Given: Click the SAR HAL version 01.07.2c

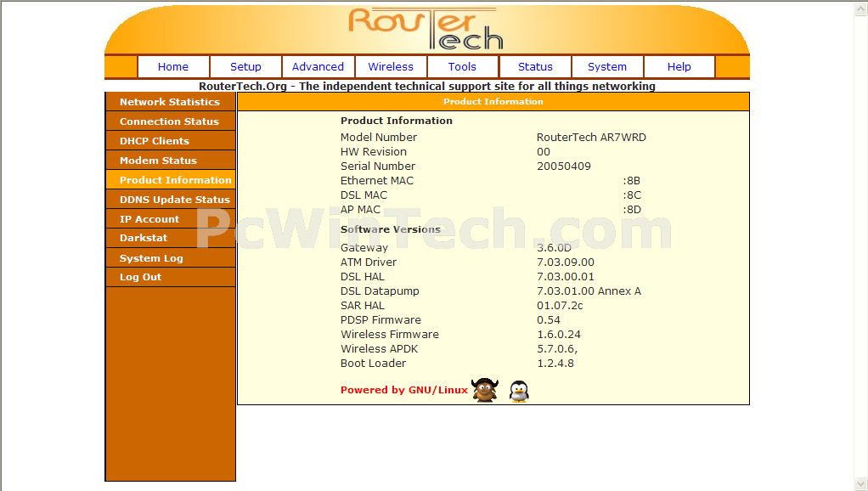Looking at the screenshot, I should click(560, 305).
